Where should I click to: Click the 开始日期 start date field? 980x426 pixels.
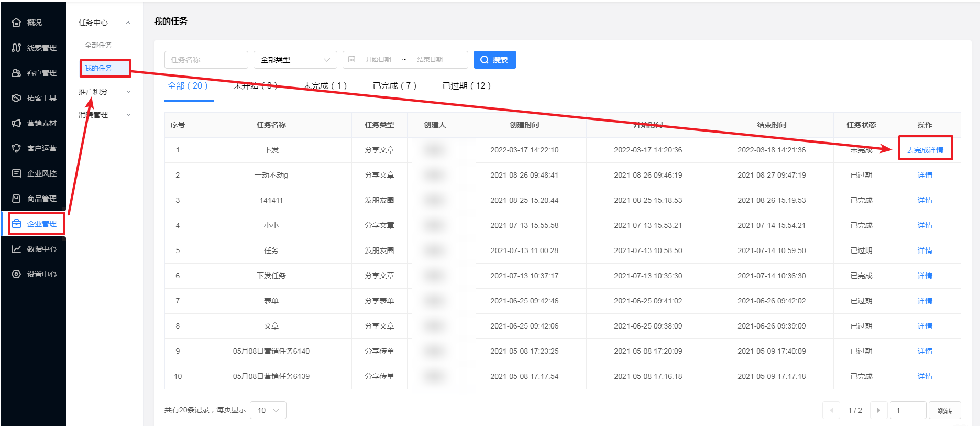[378, 60]
